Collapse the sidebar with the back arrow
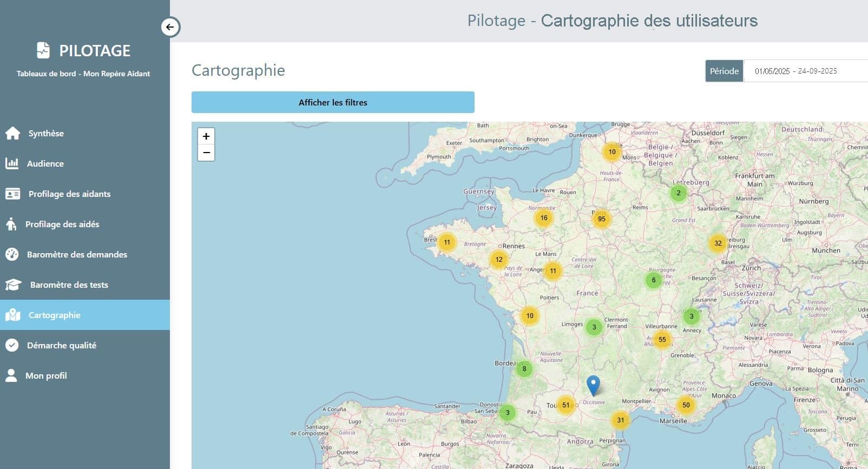The width and height of the screenshot is (868, 469). 170,27
